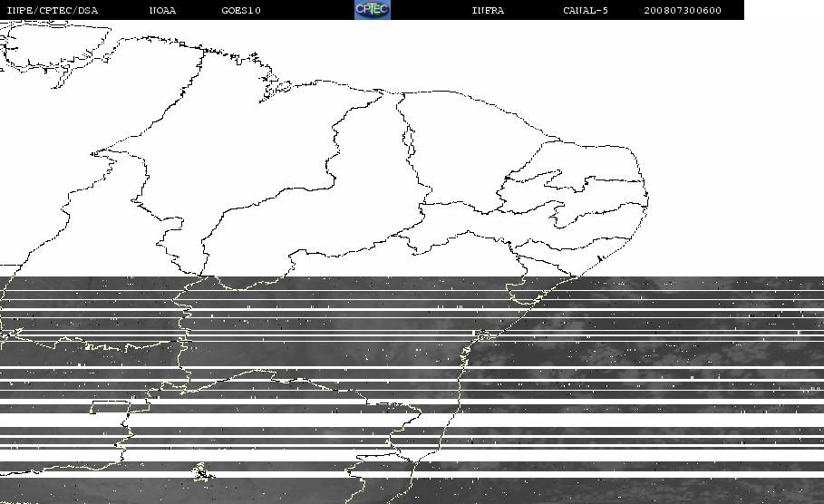The image size is (824, 504).
Task: Click the INFRA header text
Action: [488, 11]
